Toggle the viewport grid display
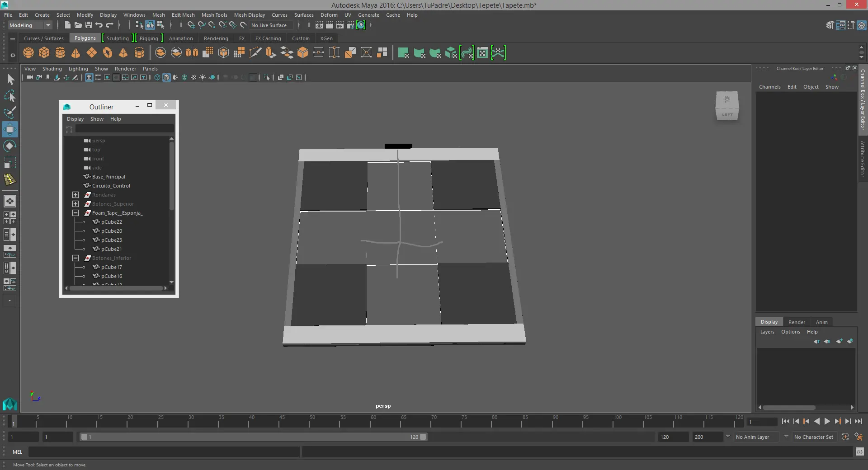The image size is (868, 470). point(89,77)
